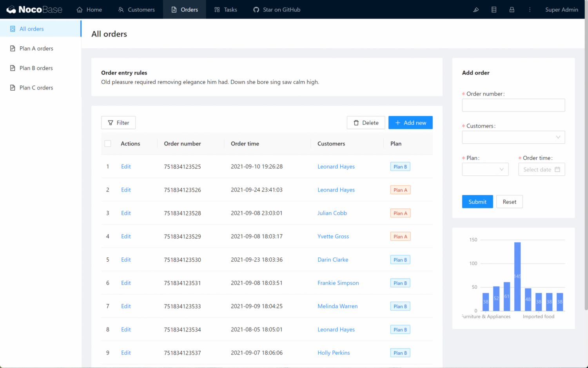Screen dimensions: 588x368
Task: Click order time 2021-08-05 18:05:01
Action: pos(257,330)
